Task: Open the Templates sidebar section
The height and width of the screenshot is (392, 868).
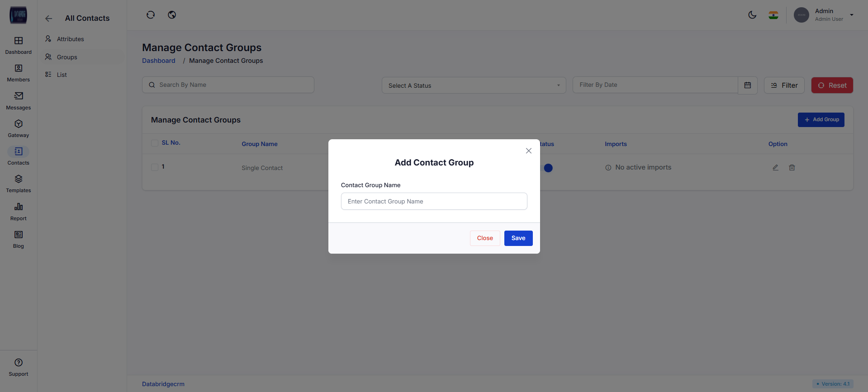Action: click(19, 184)
